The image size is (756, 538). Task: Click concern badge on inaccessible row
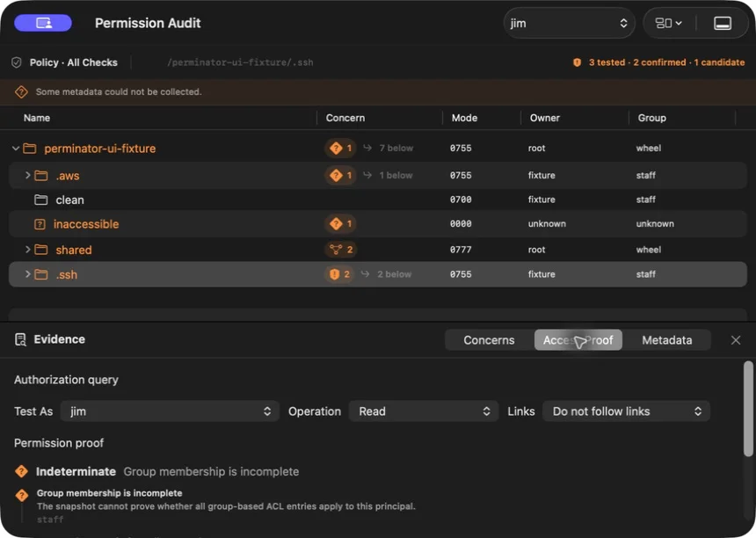pos(340,223)
